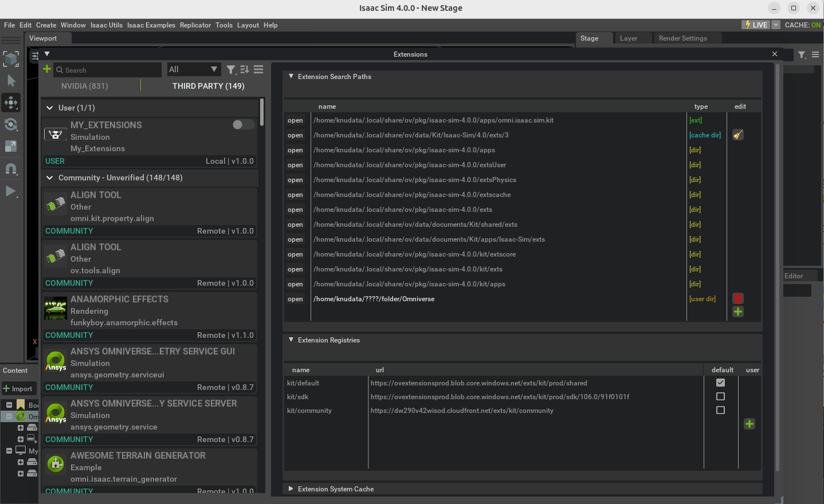Open the selection mode cube tool
The width and height of the screenshot is (824, 504).
coord(11,58)
